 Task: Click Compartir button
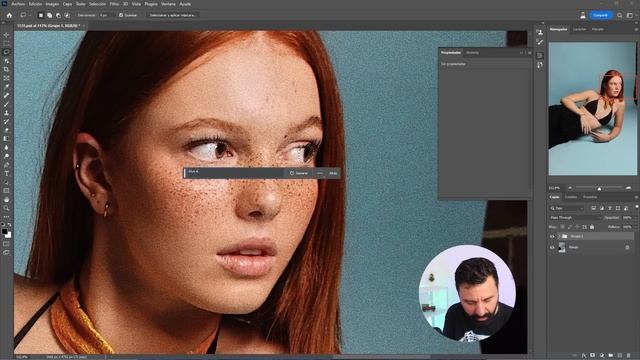point(601,15)
